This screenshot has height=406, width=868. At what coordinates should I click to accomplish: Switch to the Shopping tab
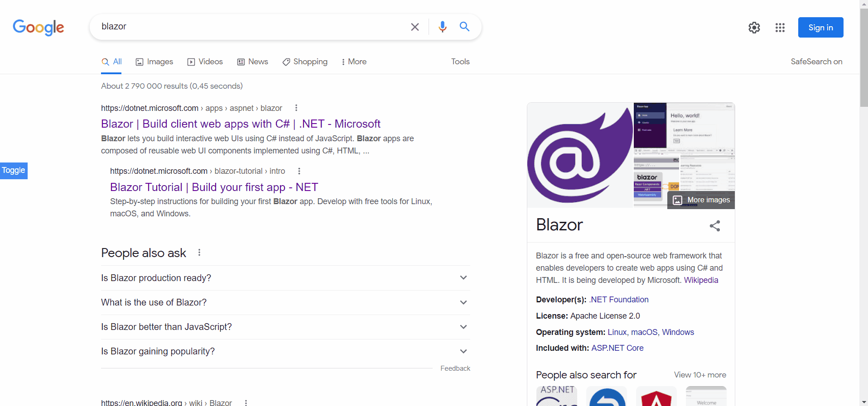point(305,62)
